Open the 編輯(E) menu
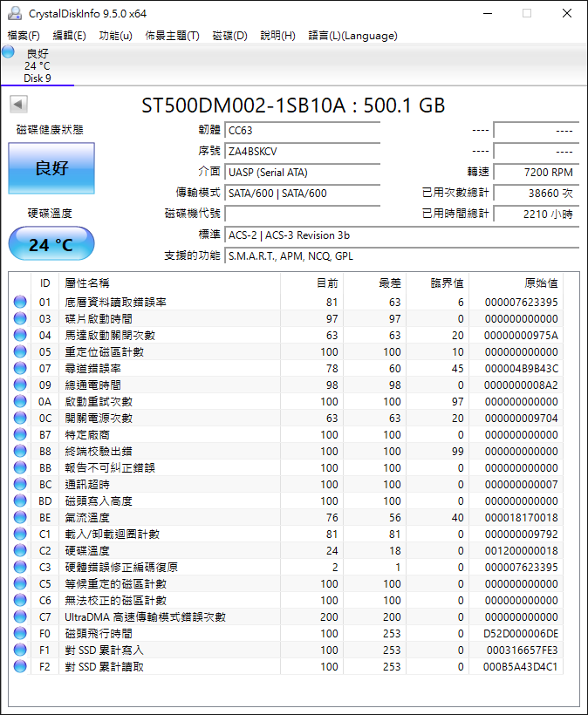588x715 pixels. tap(69, 36)
